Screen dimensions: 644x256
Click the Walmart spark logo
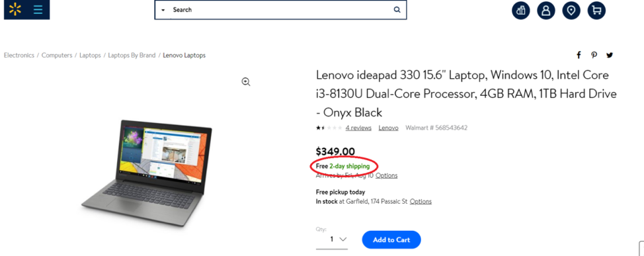tap(15, 9)
